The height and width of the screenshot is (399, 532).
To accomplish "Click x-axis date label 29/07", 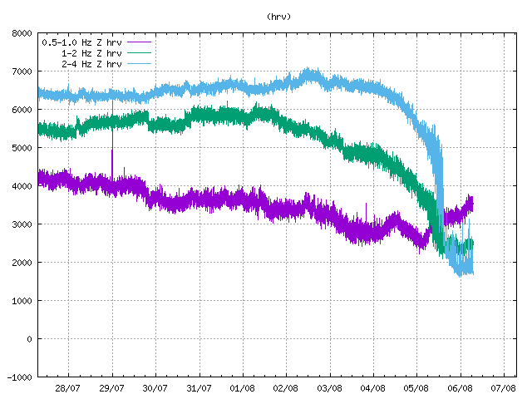I will pos(111,388).
